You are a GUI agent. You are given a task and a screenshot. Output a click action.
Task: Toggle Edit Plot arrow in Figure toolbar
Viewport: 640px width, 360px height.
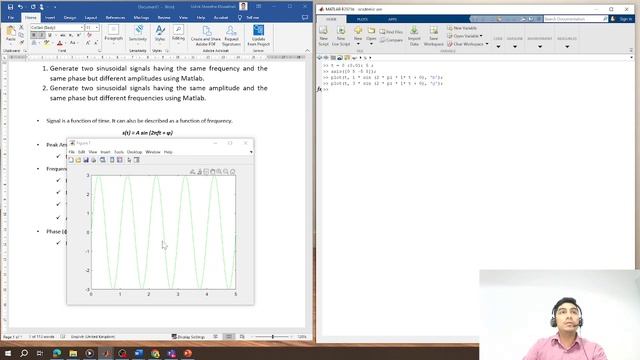129,160
